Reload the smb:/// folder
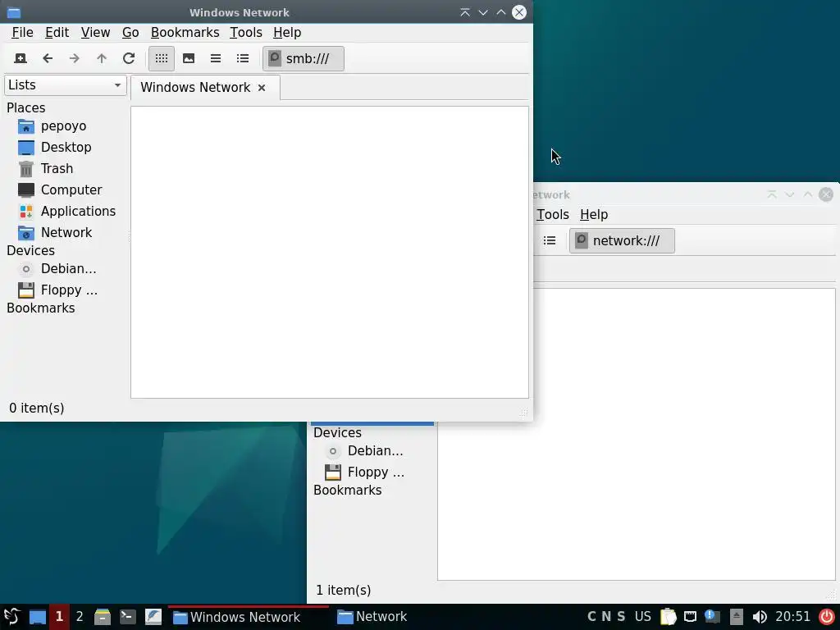840x630 pixels. pyautogui.click(x=129, y=58)
